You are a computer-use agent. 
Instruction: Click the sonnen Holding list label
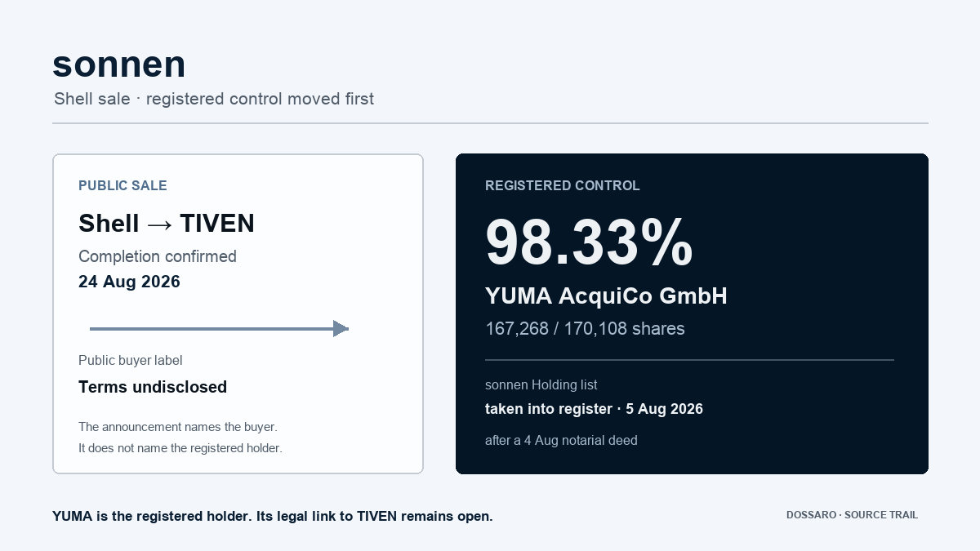(541, 385)
